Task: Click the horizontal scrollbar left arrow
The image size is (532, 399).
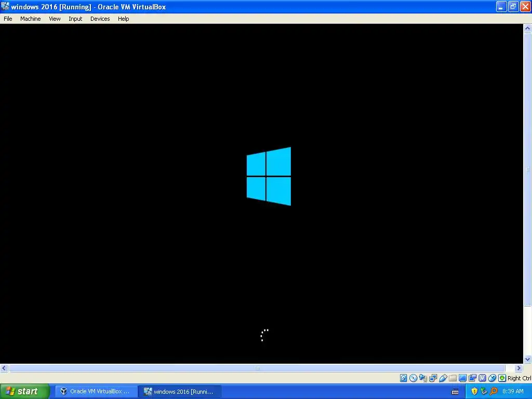Action: pos(4,368)
